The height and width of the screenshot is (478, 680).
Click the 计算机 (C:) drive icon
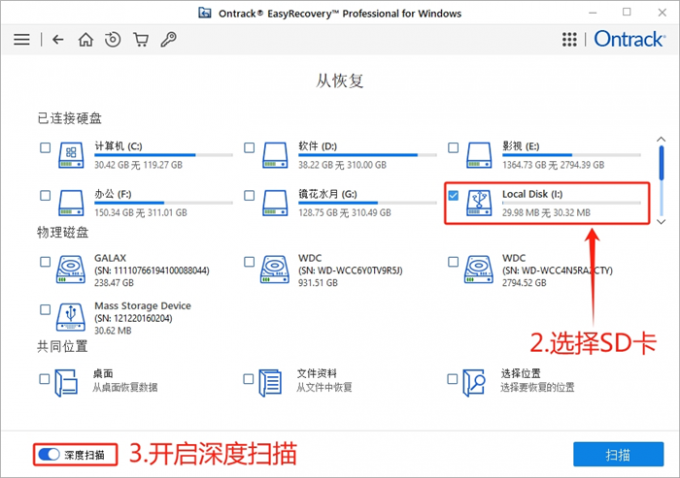(71, 155)
